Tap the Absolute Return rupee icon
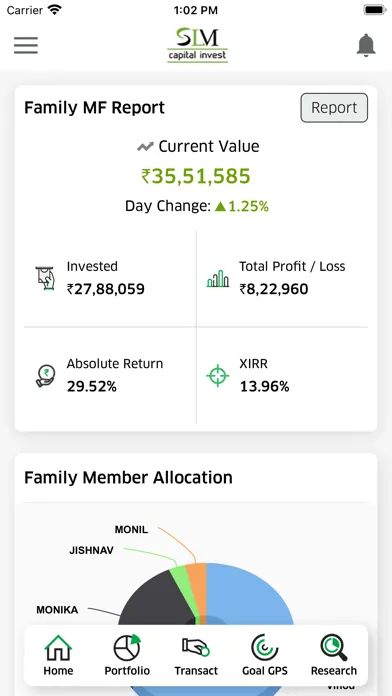This screenshot has width=392, height=696. pyautogui.click(x=45, y=376)
